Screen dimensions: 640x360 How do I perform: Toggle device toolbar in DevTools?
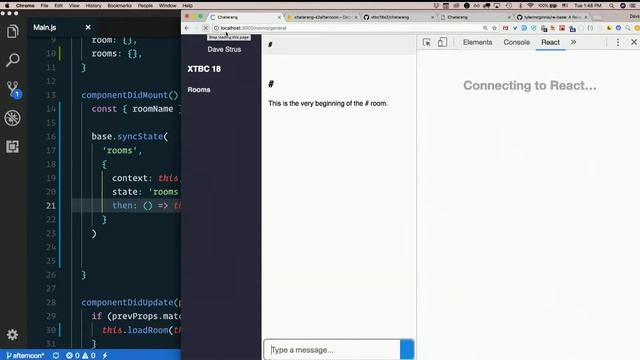(442, 42)
